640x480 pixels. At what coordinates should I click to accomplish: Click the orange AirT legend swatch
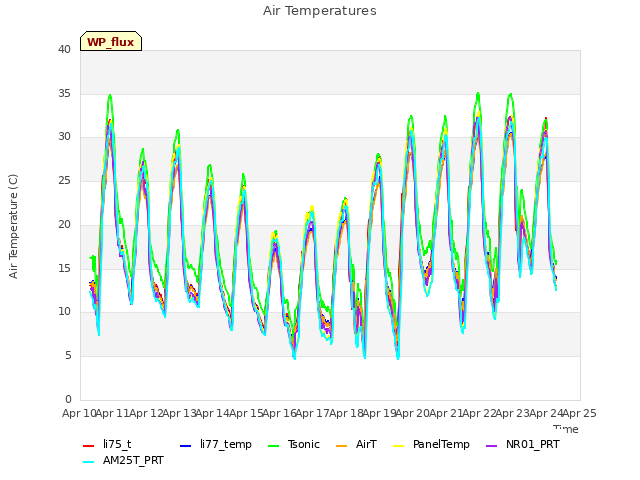coord(341,446)
